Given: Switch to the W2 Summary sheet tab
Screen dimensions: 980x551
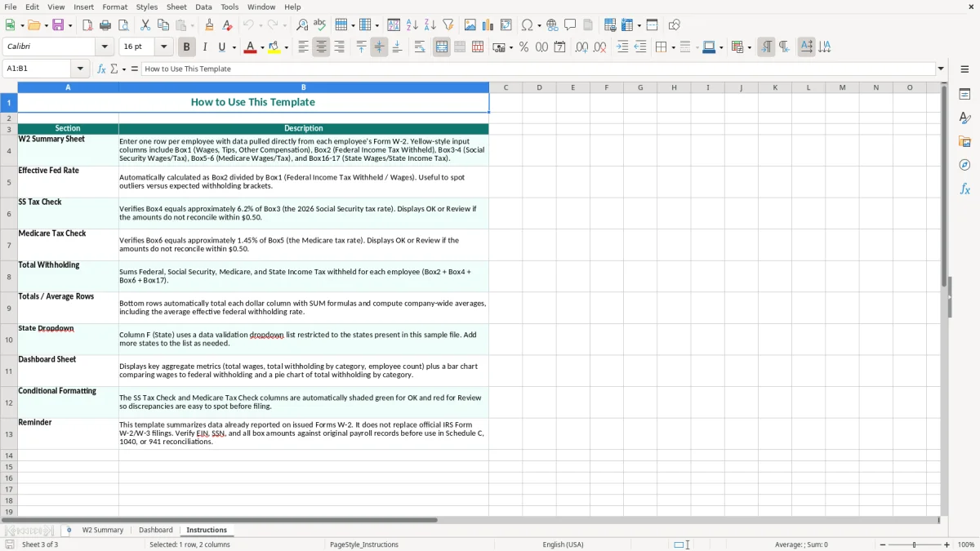Looking at the screenshot, I should 103,530.
